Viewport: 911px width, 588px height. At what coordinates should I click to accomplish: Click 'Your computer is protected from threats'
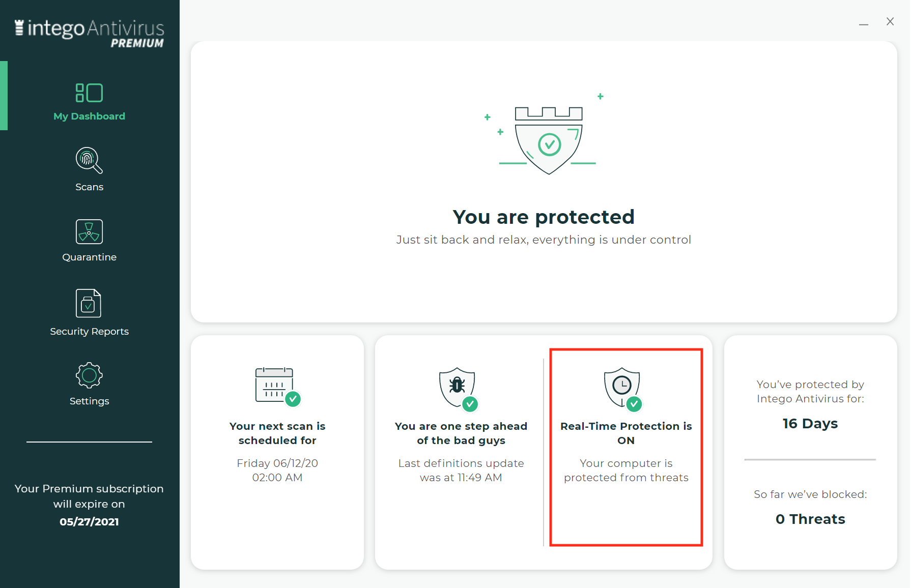click(626, 470)
